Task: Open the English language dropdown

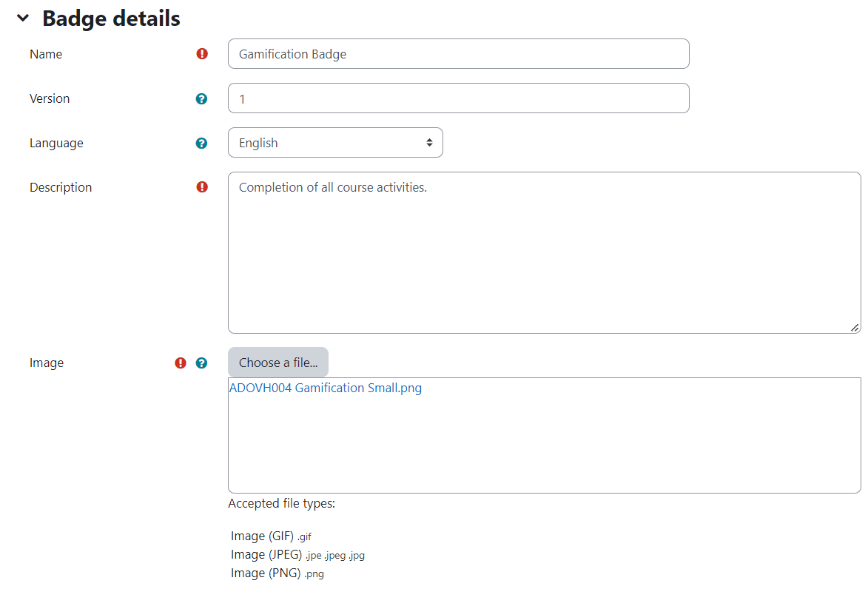Action: [x=335, y=143]
